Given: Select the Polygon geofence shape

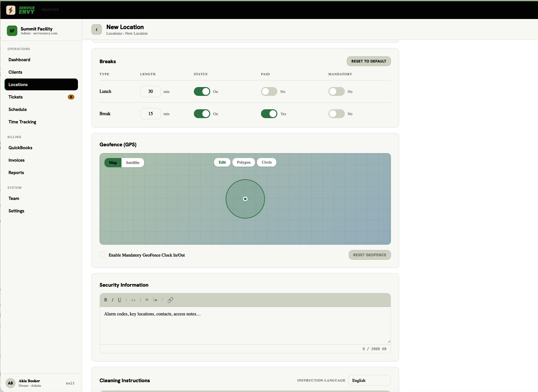Looking at the screenshot, I should tap(244, 162).
